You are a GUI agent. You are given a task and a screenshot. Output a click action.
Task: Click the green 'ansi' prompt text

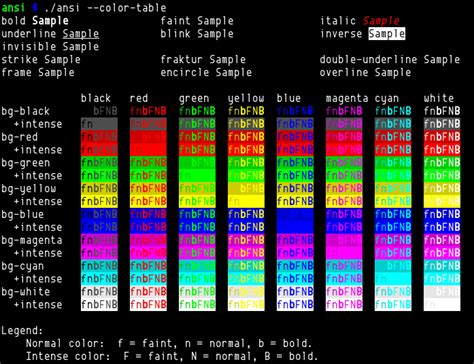pyautogui.click(x=13, y=8)
